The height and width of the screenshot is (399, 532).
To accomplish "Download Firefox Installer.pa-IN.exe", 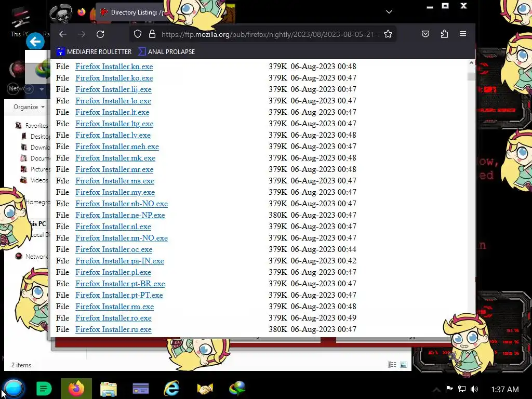I will (120, 261).
